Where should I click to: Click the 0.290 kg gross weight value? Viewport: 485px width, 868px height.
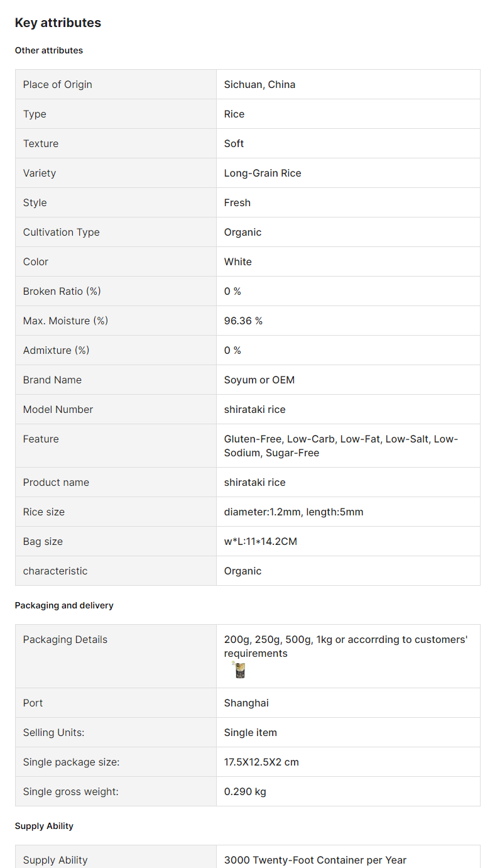tap(245, 791)
